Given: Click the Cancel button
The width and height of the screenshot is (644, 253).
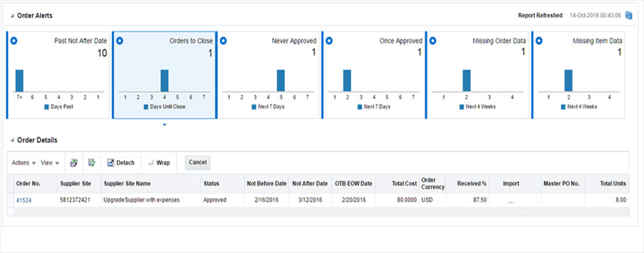Looking at the screenshot, I should point(198,162).
